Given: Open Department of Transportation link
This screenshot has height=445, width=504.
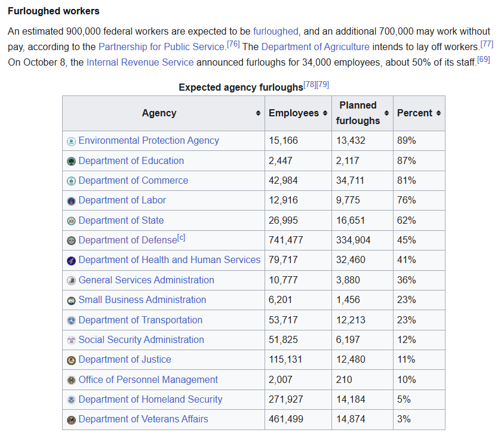Looking at the screenshot, I should click(x=140, y=320).
